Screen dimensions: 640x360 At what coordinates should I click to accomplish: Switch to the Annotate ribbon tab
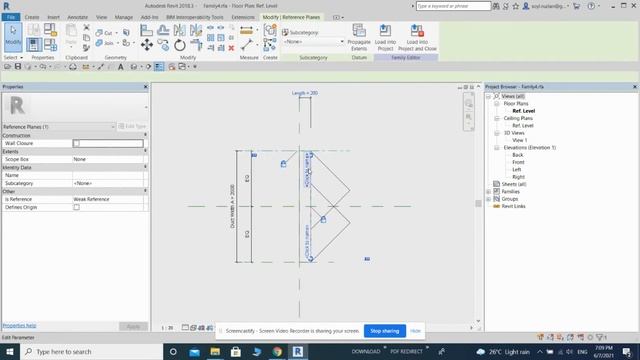(78, 17)
